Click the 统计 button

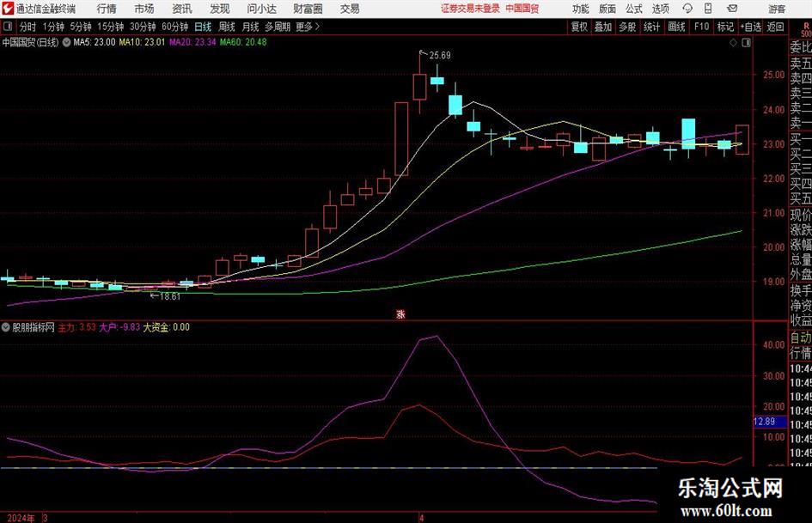651,27
